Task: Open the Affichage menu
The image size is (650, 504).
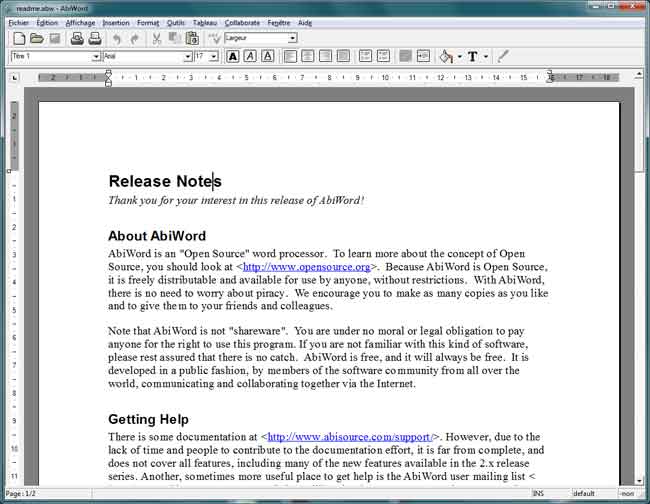Action: [80, 23]
